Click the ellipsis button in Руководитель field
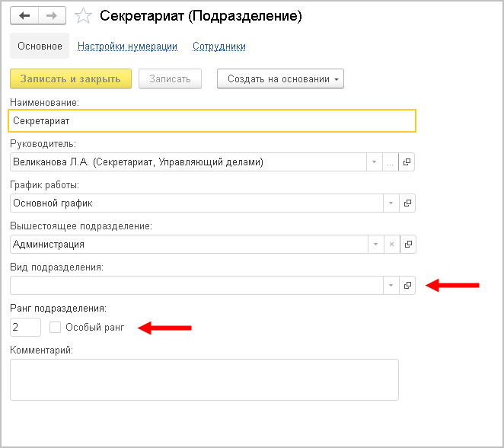 pyautogui.click(x=391, y=162)
